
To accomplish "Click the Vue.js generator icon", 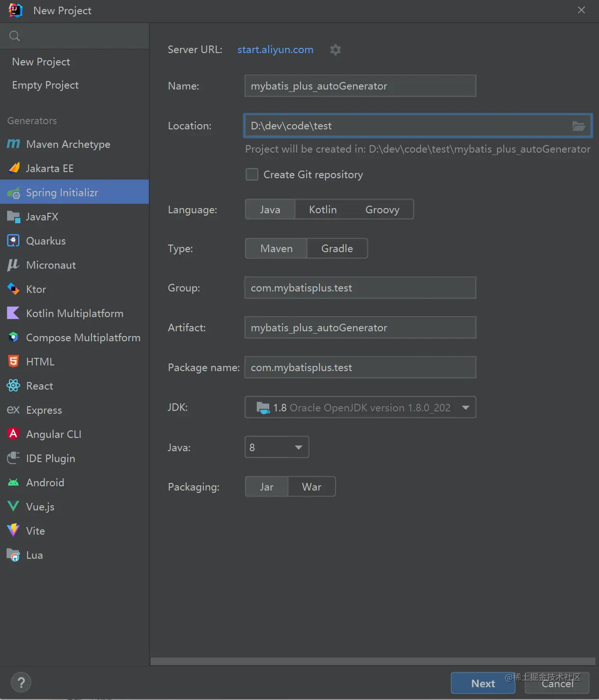I will tap(13, 507).
